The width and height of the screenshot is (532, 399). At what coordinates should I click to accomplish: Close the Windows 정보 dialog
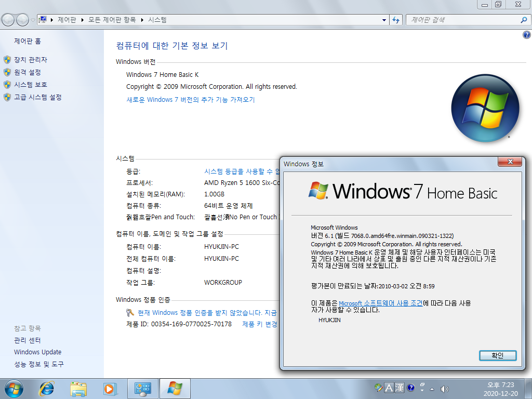point(510,162)
